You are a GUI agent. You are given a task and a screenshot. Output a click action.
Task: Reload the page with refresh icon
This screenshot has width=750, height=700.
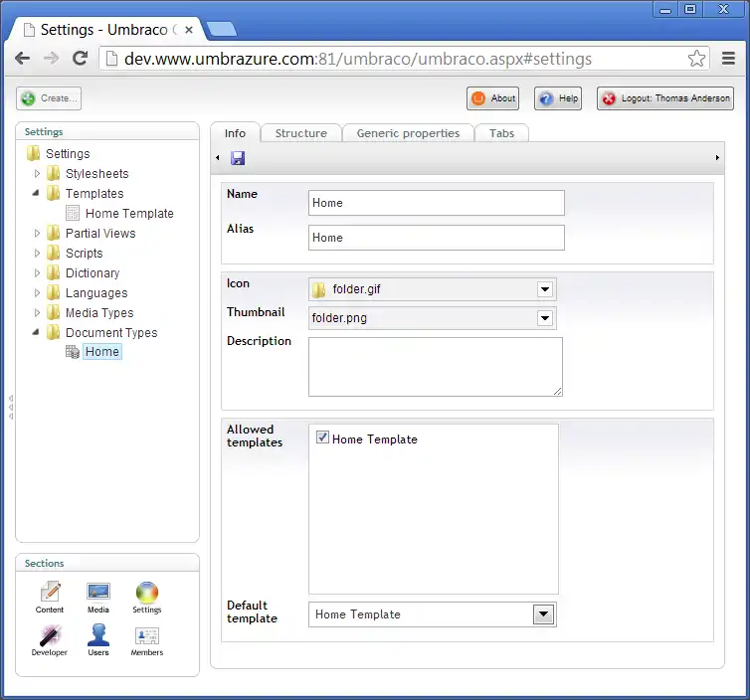point(80,59)
